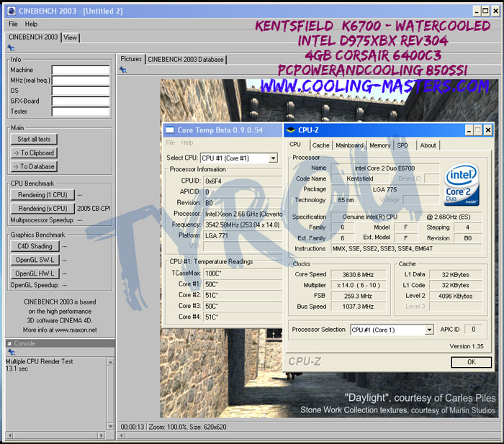The image size is (504, 444).
Task: Click the Tester input field
Action: point(81,112)
